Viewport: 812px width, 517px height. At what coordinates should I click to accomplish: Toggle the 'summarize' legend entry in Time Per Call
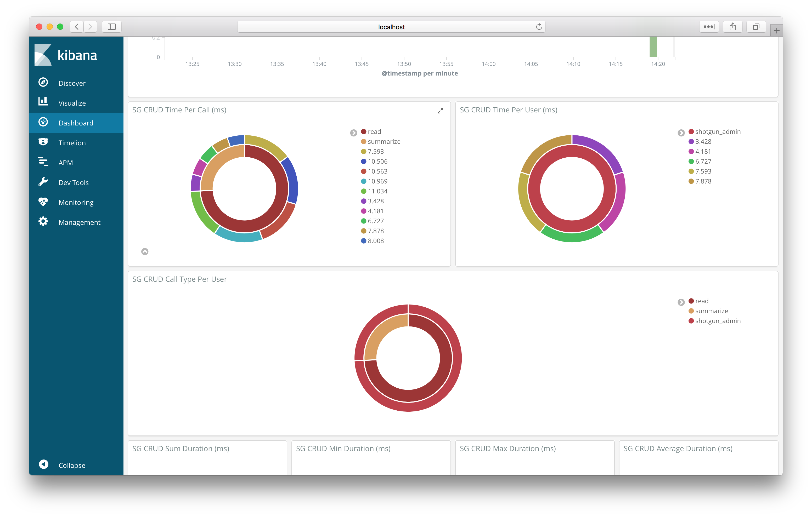[384, 142]
